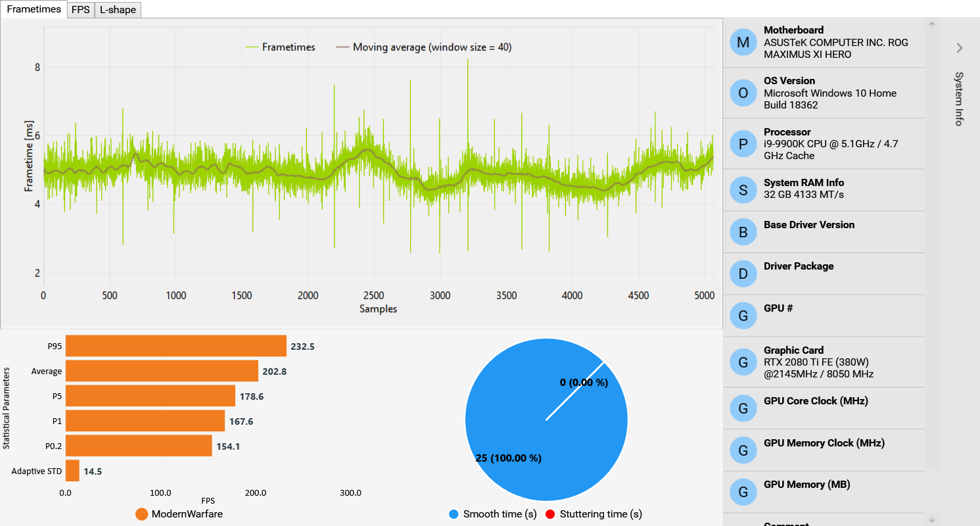Click the GPU Core Clock 'G' icon
980x526 pixels.
tap(743, 408)
